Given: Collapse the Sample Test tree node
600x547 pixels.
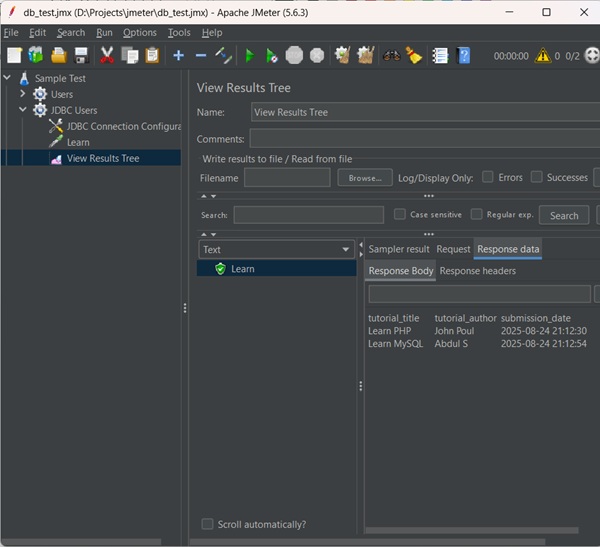Looking at the screenshot, I should [x=7, y=77].
